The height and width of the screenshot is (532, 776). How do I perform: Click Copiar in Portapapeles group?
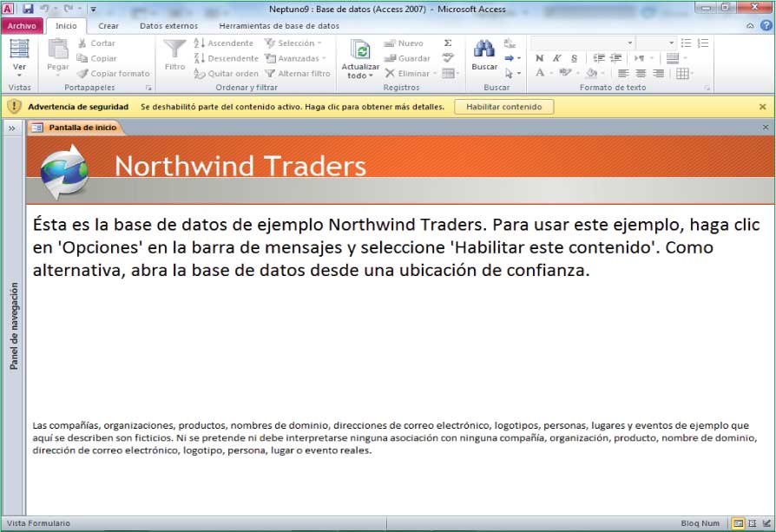pyautogui.click(x=96, y=58)
